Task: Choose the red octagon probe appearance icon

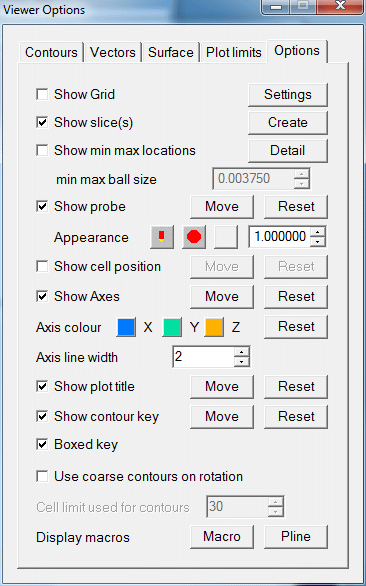Action: tap(194, 237)
